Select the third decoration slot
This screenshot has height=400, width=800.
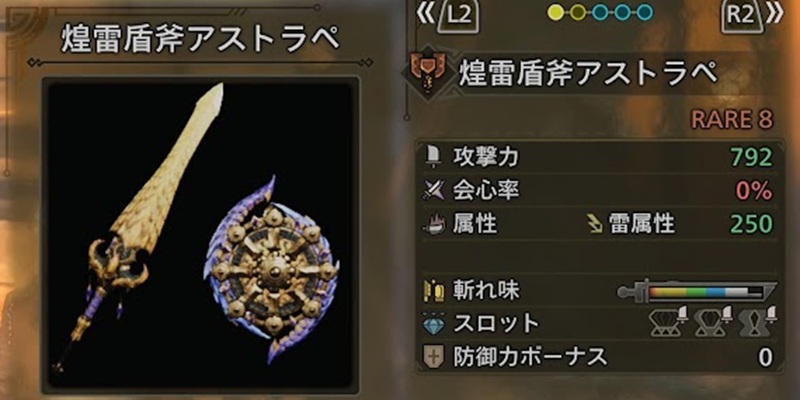[758, 322]
